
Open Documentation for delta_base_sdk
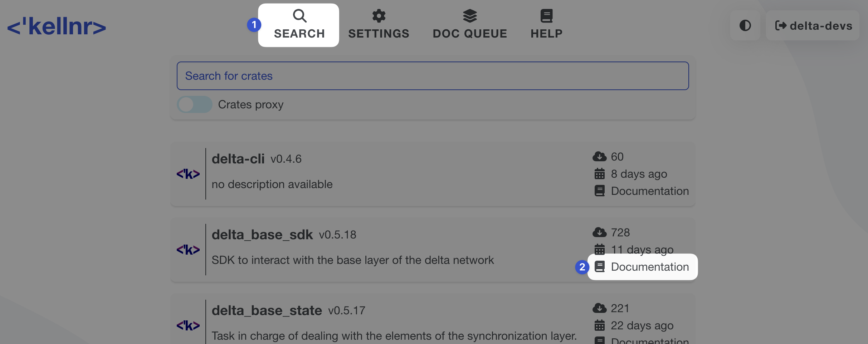649,267
